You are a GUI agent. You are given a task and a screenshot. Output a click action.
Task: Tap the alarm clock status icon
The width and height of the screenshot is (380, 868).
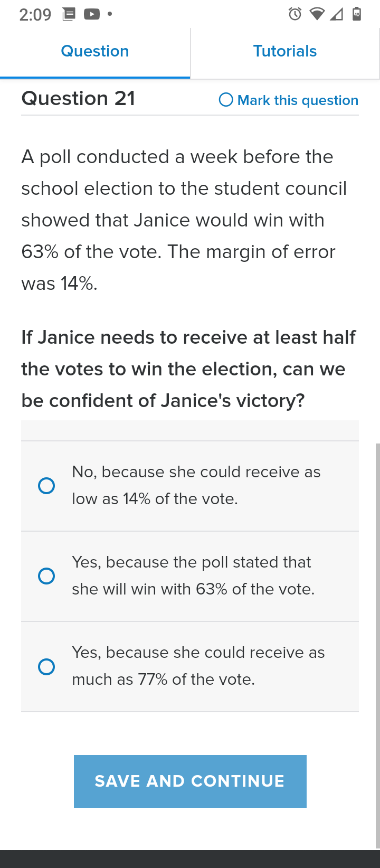coord(295,14)
